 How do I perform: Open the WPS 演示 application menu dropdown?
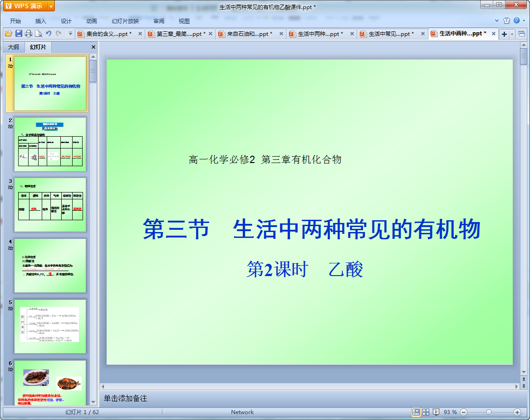(x=50, y=6)
